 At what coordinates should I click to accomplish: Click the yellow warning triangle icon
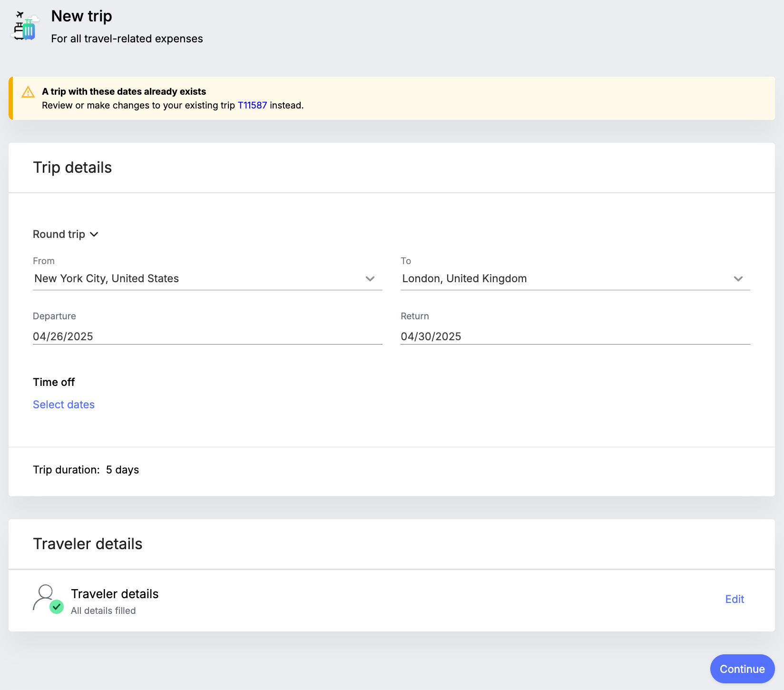click(x=28, y=92)
